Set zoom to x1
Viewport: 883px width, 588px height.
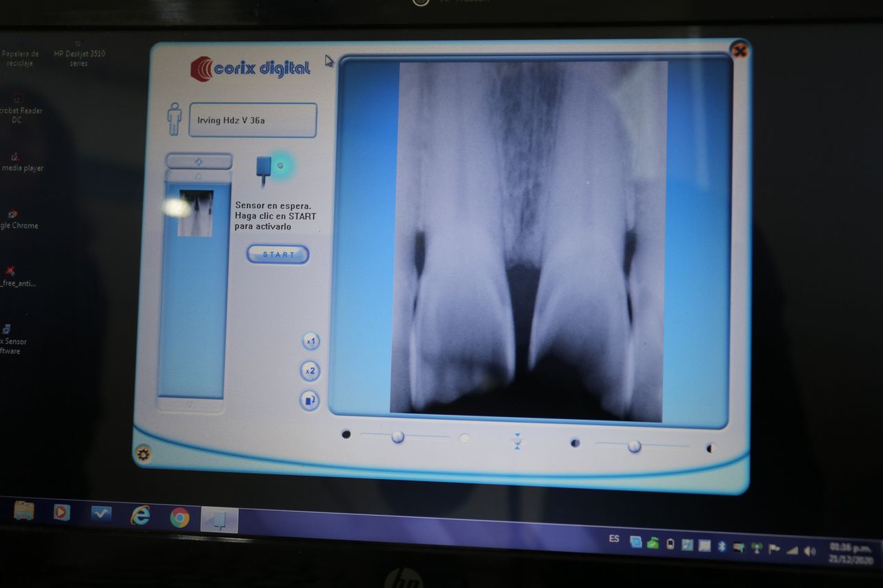point(310,341)
